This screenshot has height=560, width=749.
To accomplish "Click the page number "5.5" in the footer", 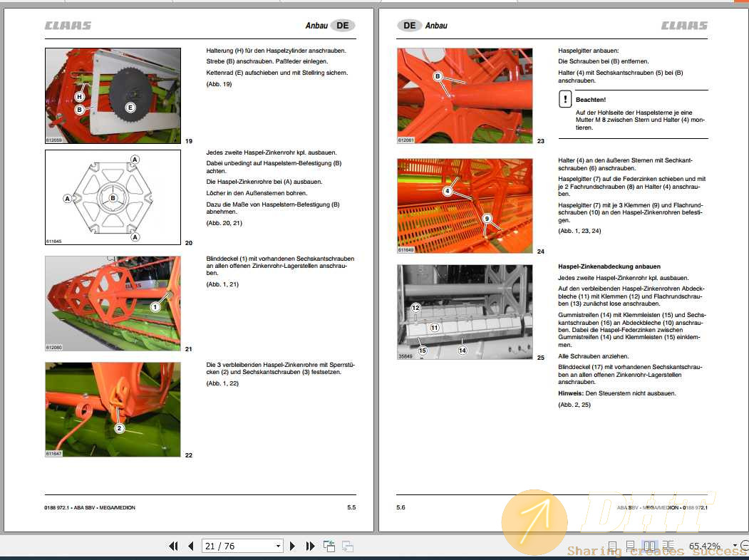I will point(351,507).
